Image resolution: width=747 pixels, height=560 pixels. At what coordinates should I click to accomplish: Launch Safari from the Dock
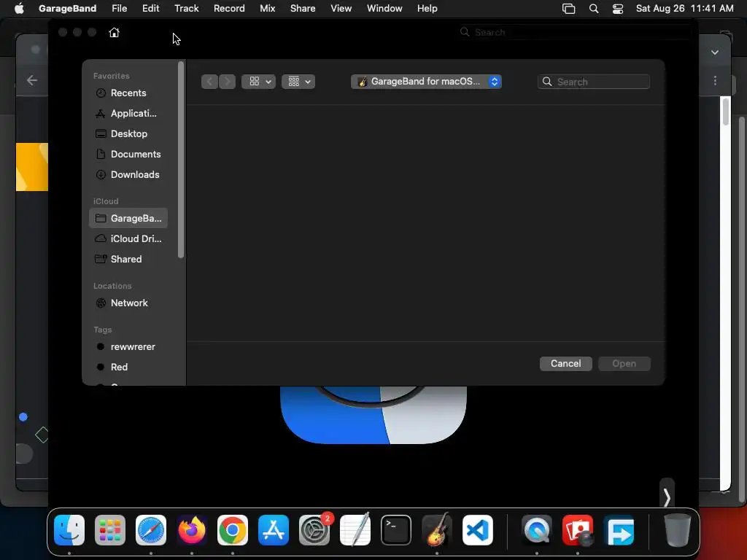coord(151,530)
